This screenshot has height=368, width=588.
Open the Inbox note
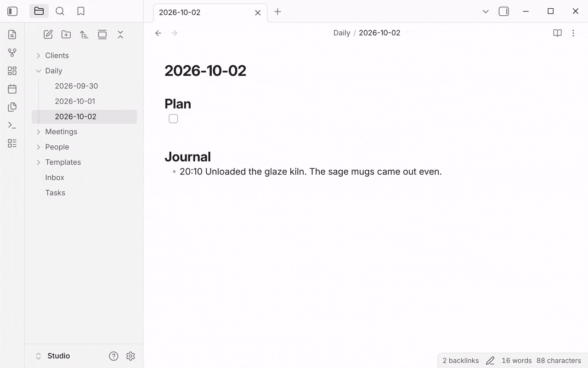84,178
